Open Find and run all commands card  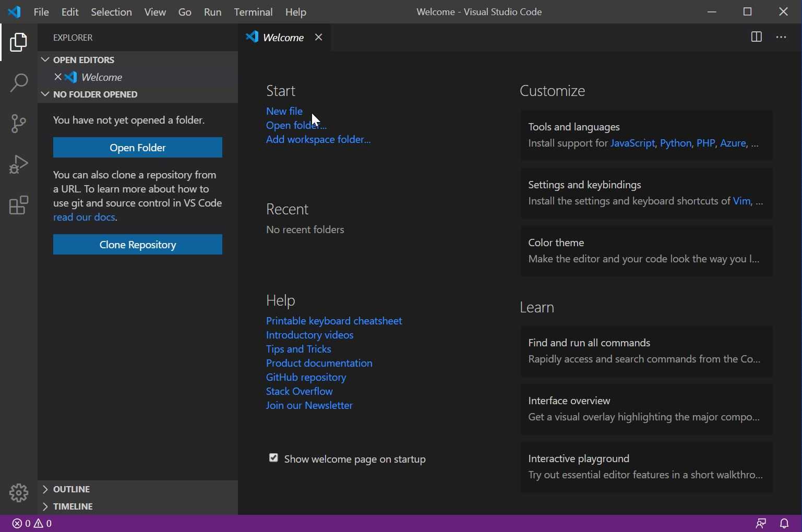pyautogui.click(x=647, y=351)
